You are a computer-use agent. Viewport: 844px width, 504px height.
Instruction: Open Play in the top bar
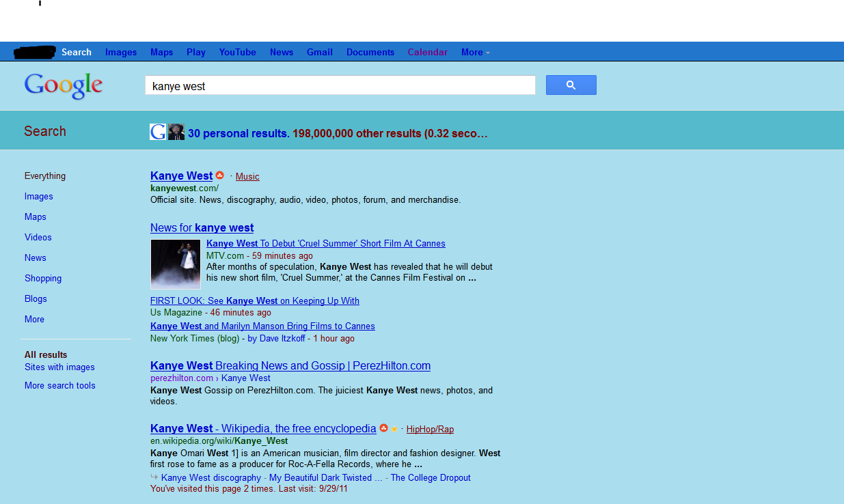coord(196,52)
